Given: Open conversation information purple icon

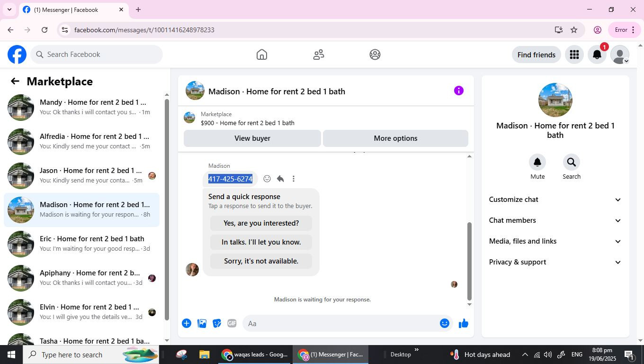Looking at the screenshot, I should [459, 91].
